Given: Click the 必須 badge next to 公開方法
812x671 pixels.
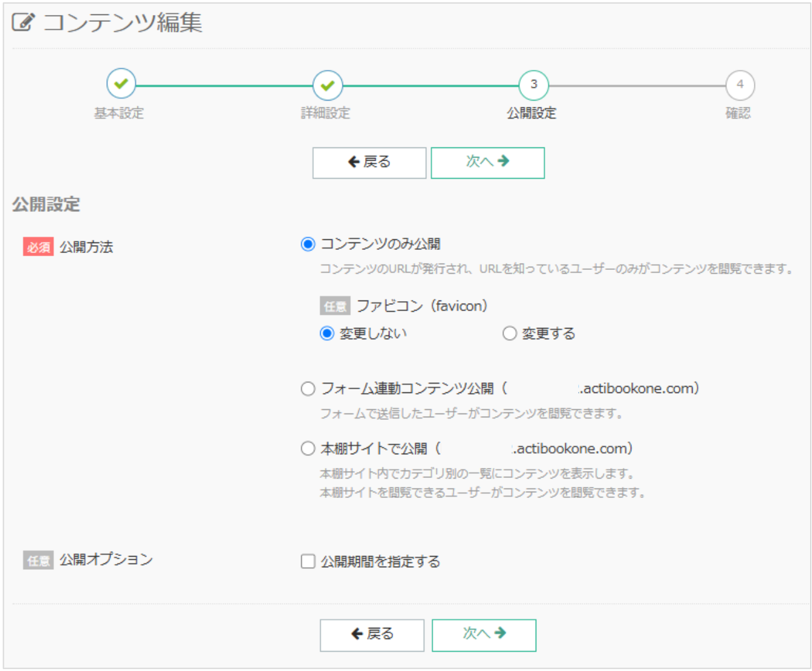Looking at the screenshot, I should pyautogui.click(x=38, y=247).
